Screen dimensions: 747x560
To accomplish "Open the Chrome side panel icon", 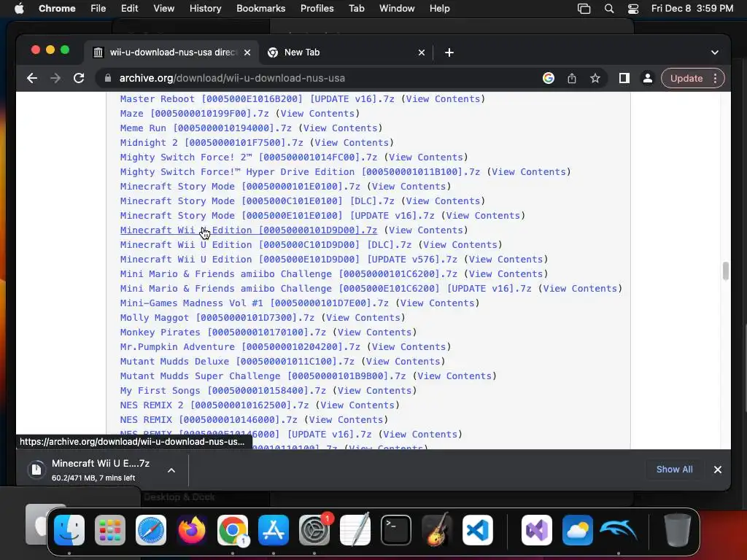I will click(624, 78).
